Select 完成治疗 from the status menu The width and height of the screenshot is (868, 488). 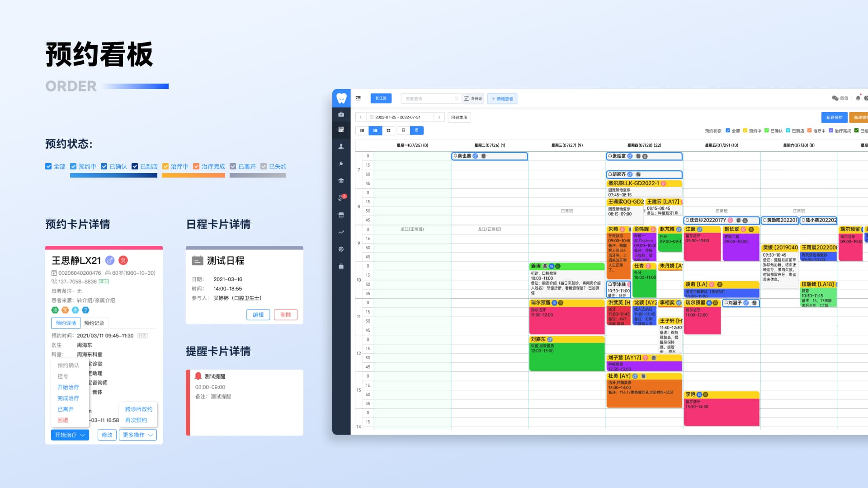tap(68, 398)
